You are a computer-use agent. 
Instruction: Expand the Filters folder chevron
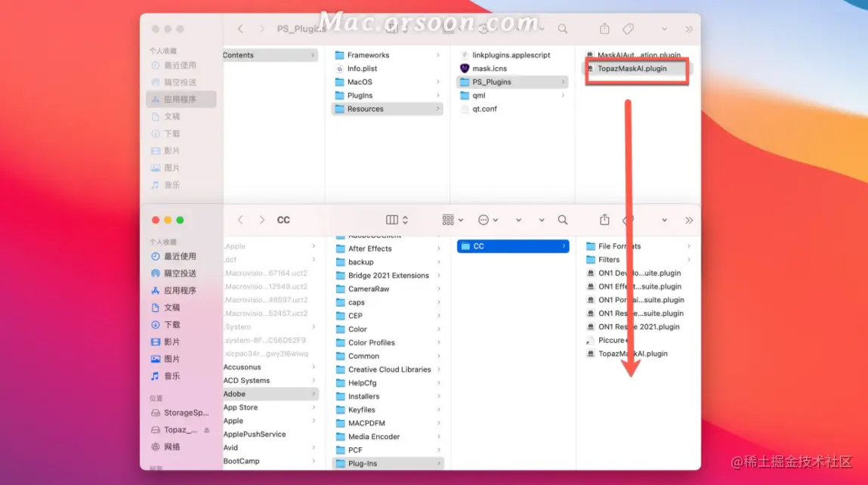point(689,260)
